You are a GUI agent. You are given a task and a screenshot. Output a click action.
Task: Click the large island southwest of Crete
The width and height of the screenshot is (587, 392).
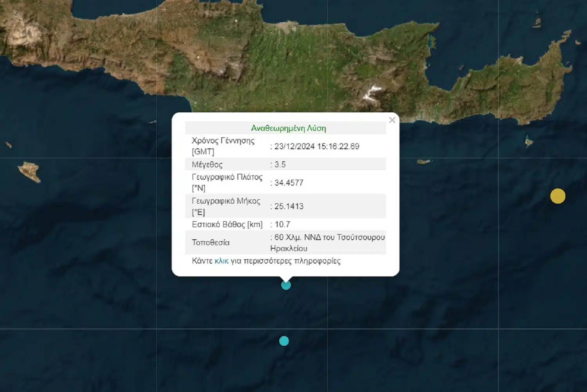29,172
